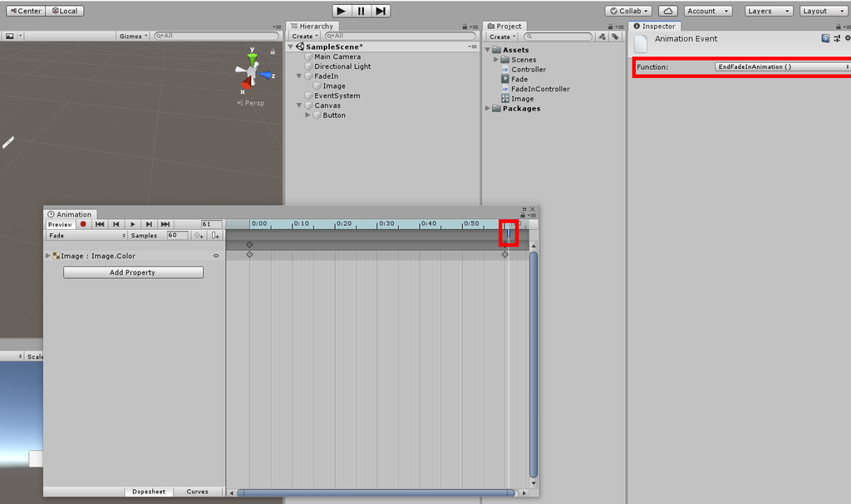Click the Search by Label tag icon
851x504 pixels.
(x=615, y=37)
